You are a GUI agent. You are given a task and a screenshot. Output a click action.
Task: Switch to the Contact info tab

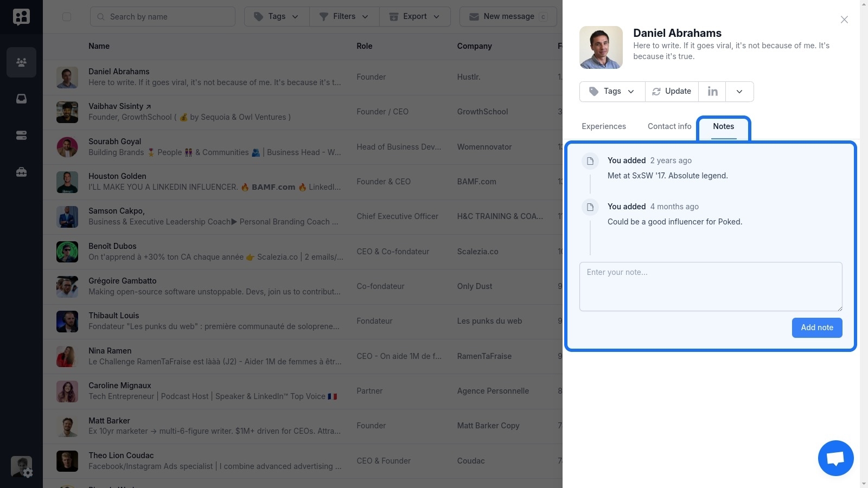click(x=669, y=126)
